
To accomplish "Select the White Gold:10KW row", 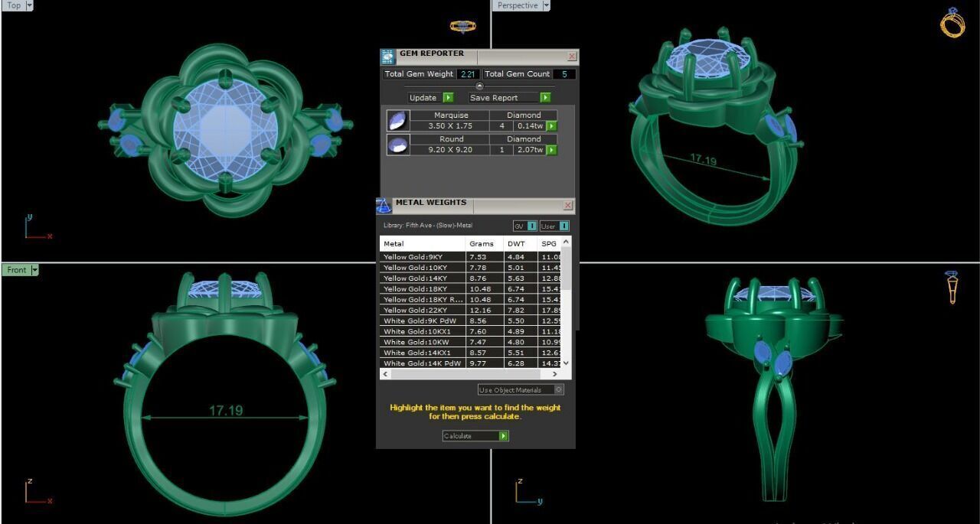I will click(x=471, y=342).
